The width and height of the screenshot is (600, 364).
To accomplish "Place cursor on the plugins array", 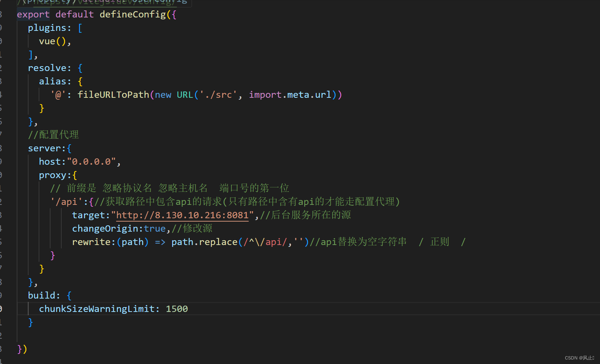I will tap(48, 28).
